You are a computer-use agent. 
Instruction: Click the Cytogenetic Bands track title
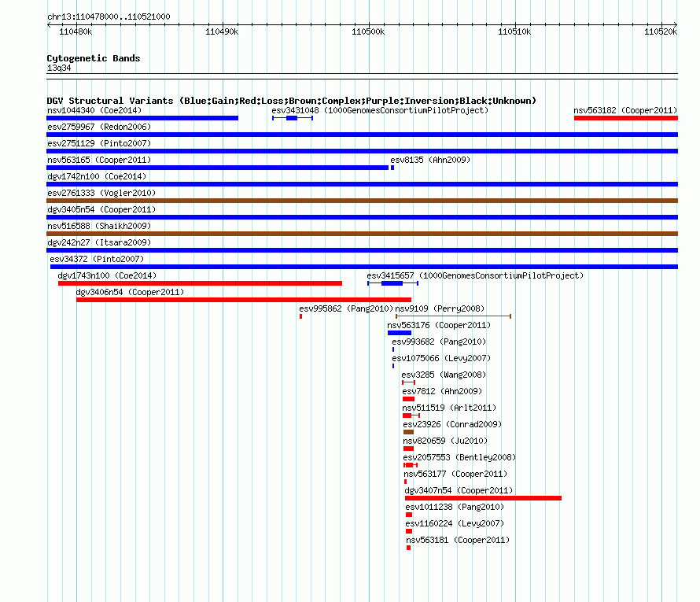click(94, 58)
